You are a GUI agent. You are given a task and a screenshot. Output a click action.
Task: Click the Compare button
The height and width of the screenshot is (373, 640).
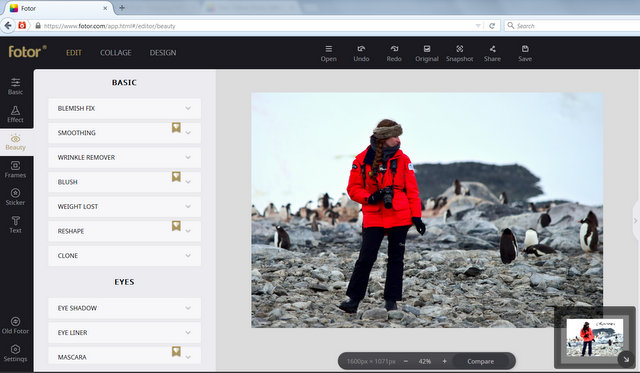(480, 361)
